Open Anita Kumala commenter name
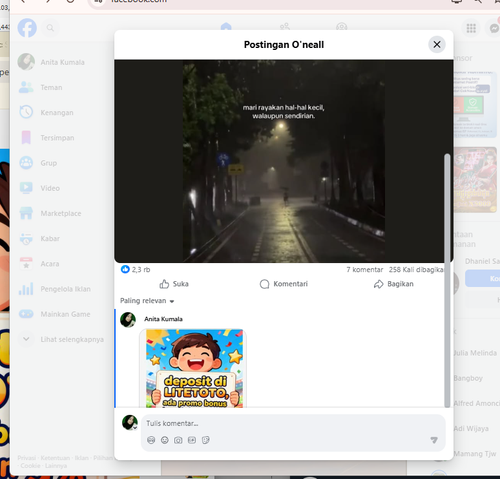Viewport: 500px width, 479px height. point(163,319)
